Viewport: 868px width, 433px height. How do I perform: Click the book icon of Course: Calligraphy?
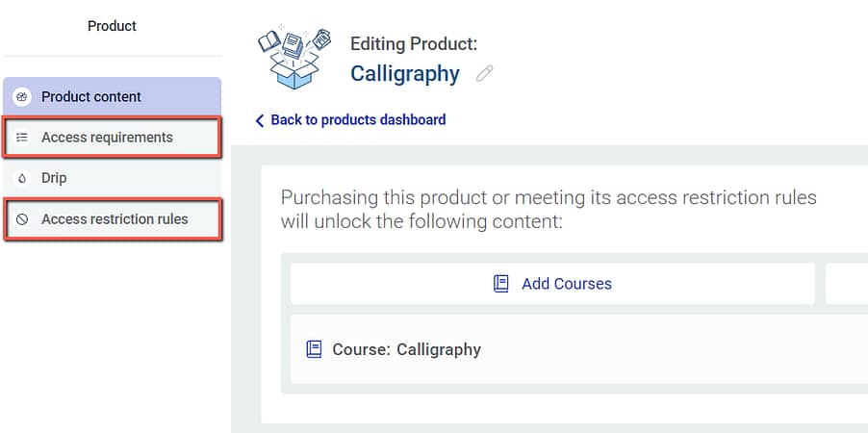point(314,349)
